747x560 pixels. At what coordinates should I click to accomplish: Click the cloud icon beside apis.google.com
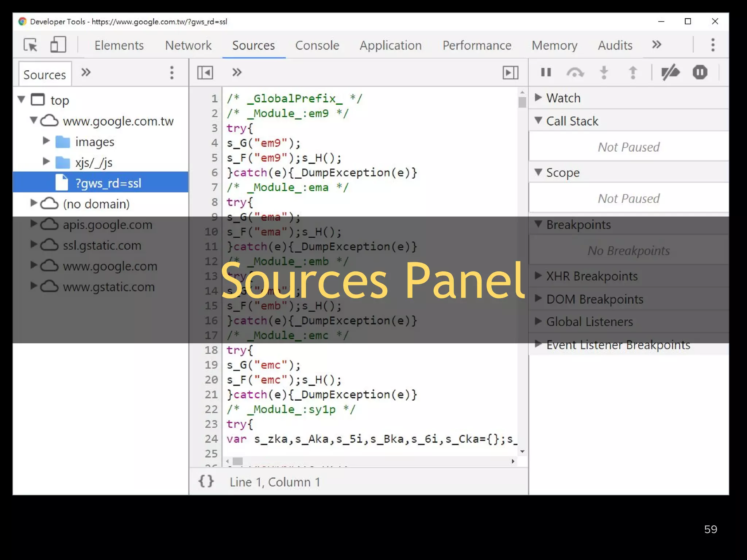(49, 224)
